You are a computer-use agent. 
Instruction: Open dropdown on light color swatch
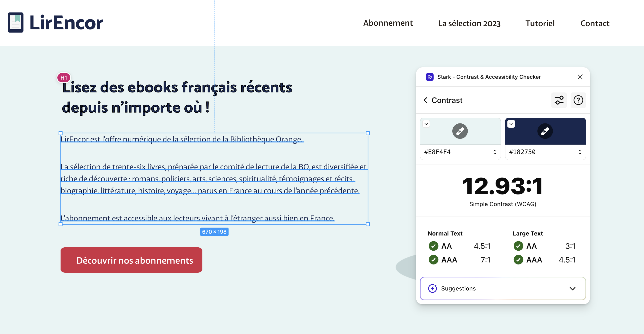point(426,124)
